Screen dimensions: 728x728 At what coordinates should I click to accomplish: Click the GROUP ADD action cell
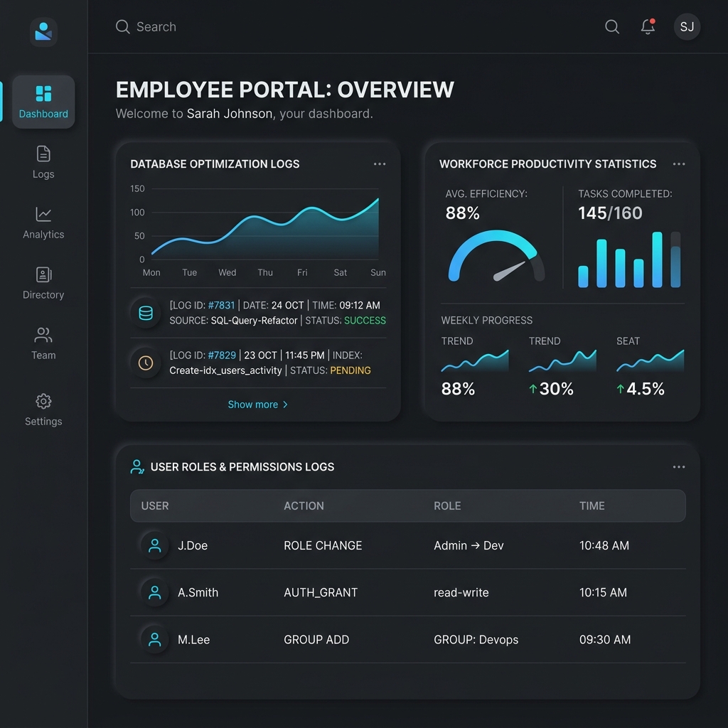(x=316, y=640)
